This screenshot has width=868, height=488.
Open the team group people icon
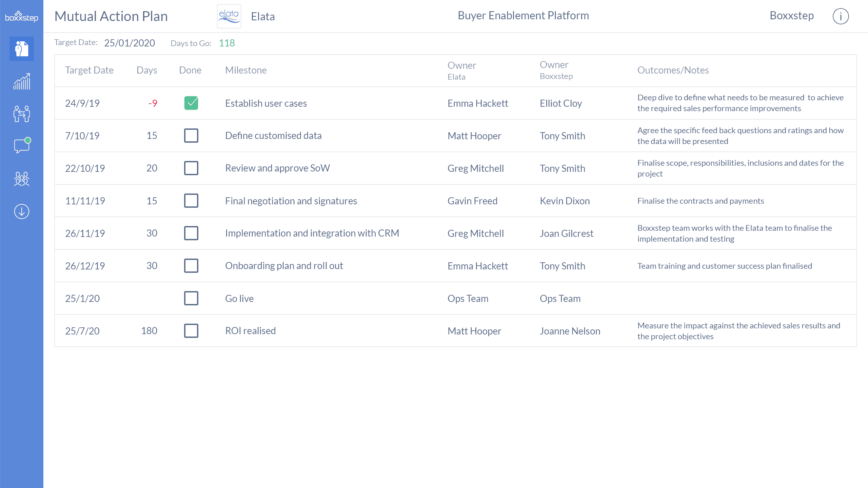[x=22, y=179]
